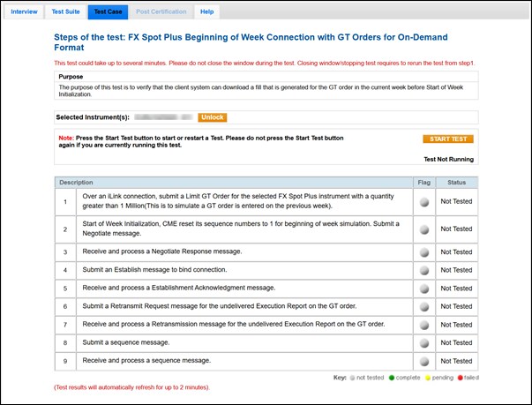532x405 pixels.
Task: Switch to the Interview tab
Action: [x=25, y=11]
